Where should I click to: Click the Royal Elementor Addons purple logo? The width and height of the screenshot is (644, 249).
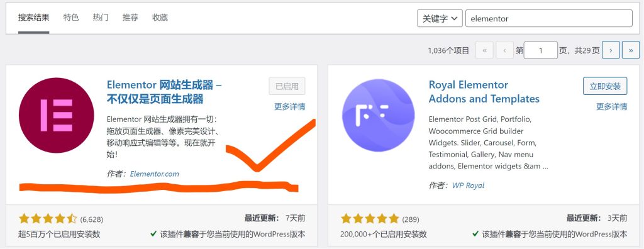[378, 116]
